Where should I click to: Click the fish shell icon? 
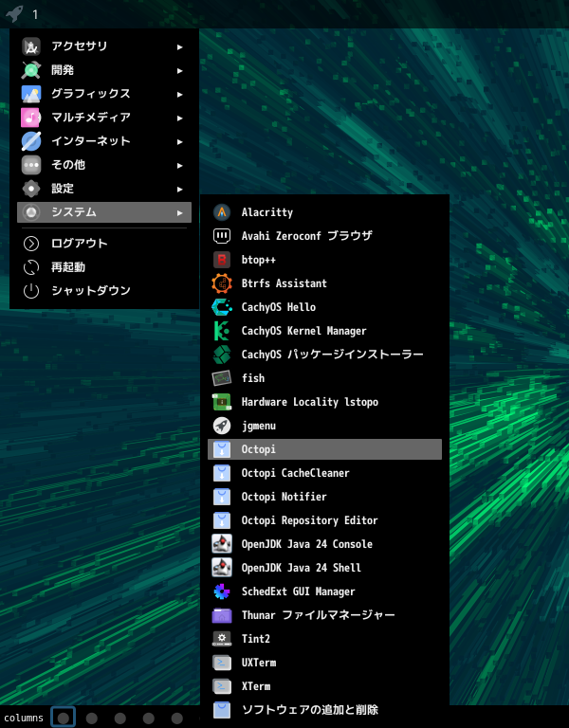coord(222,378)
